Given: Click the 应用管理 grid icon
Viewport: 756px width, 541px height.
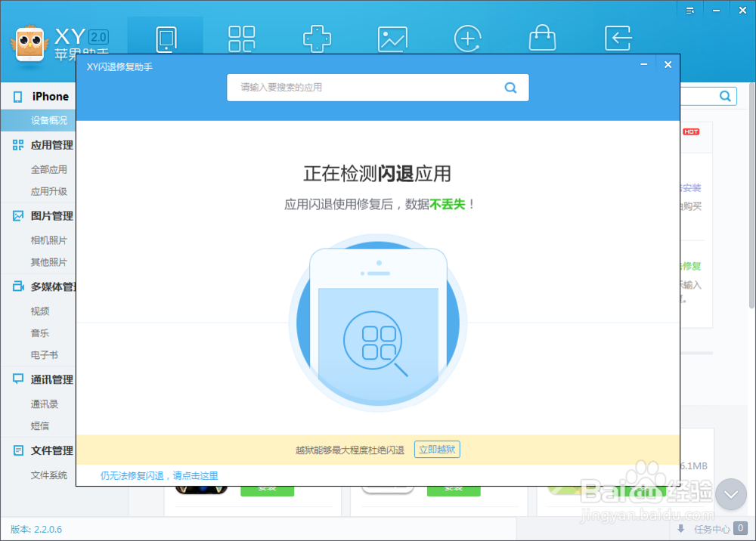Looking at the screenshot, I should tap(18, 145).
